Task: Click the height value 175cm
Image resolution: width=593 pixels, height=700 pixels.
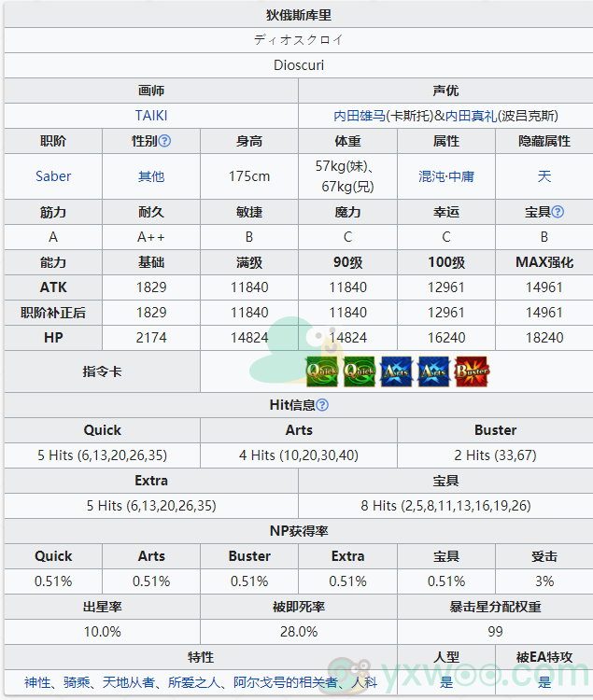Action: pos(249,176)
